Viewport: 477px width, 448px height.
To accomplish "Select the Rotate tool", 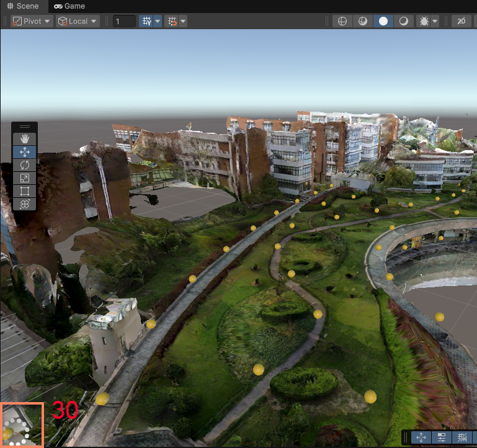I will point(25,165).
